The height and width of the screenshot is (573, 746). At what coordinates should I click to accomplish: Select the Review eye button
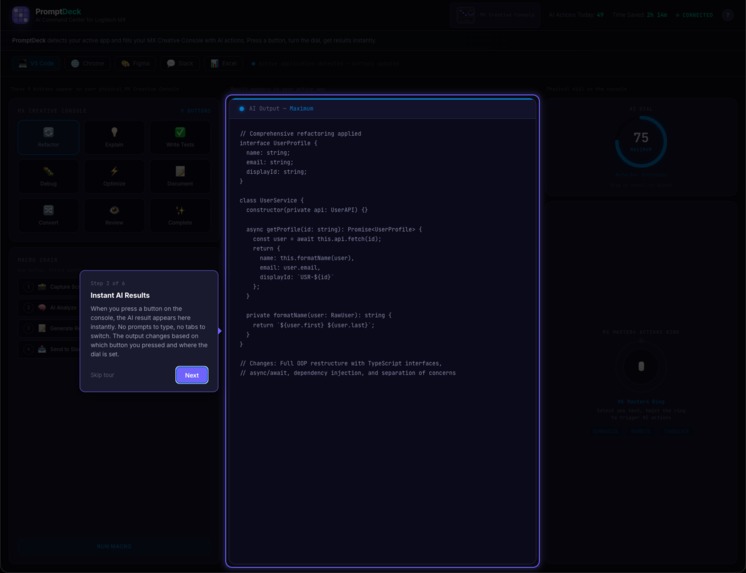click(x=114, y=215)
